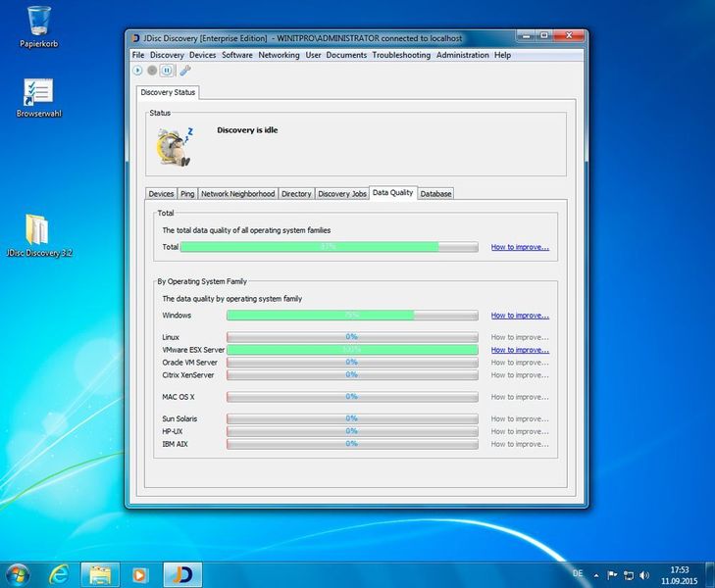Viewport: 715px width, 588px height.
Task: Open the User menu
Action: [x=313, y=55]
